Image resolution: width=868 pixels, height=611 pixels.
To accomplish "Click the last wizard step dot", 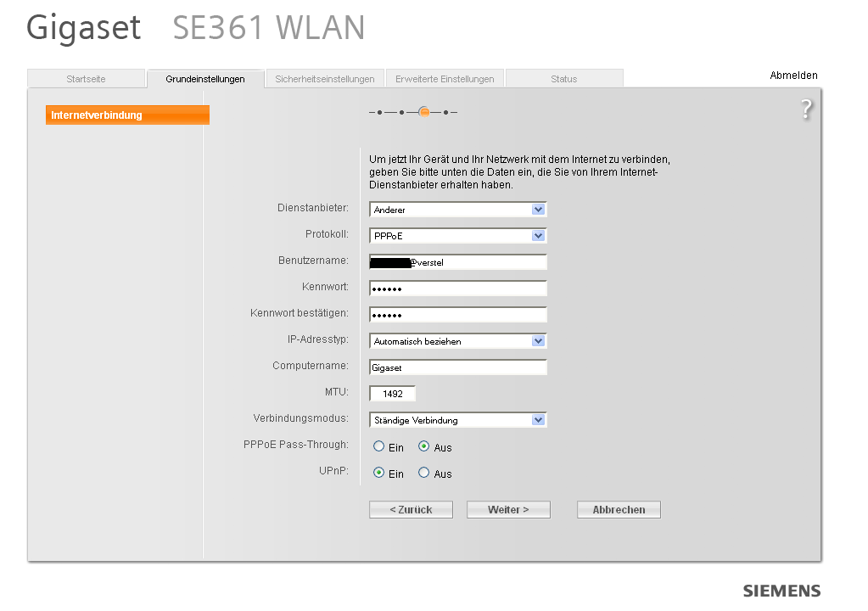I will point(445,112).
